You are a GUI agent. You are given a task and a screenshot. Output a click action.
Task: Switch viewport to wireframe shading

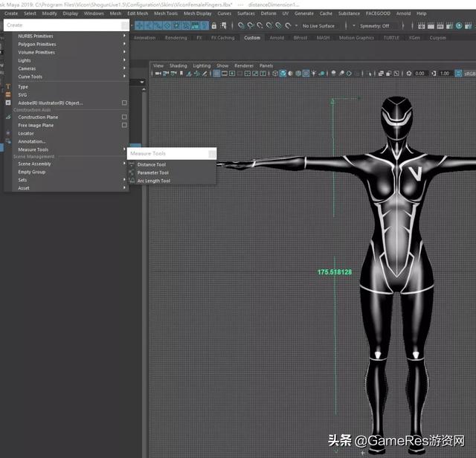(x=275, y=74)
